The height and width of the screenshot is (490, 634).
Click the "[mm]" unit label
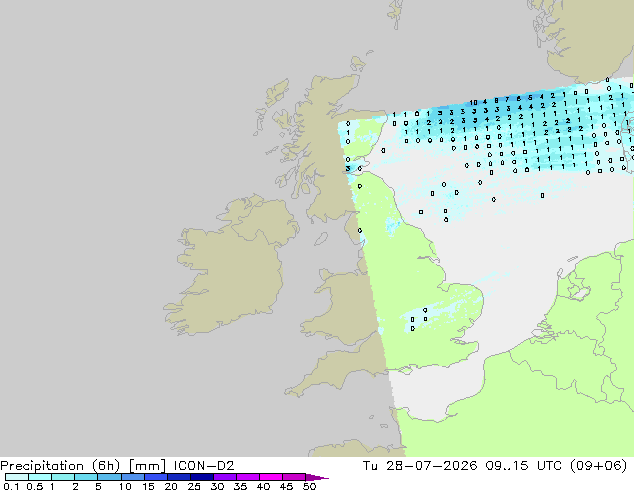[x=147, y=466]
